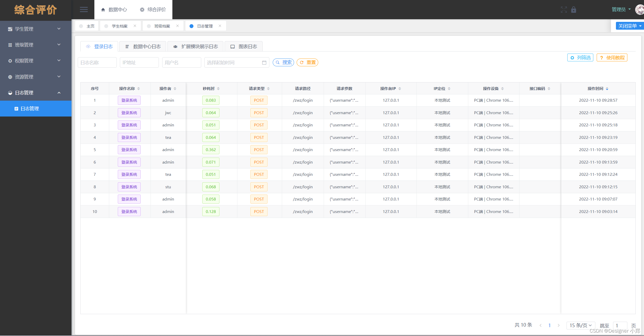Expand the 学生管理 sidebar menu
Viewport: 644px width, 336px height.
36,29
